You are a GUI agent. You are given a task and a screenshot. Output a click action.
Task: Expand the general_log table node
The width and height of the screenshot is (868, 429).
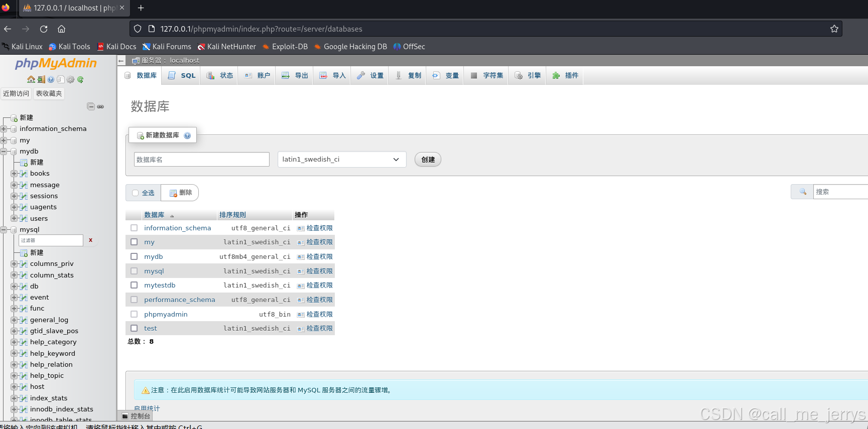point(14,320)
